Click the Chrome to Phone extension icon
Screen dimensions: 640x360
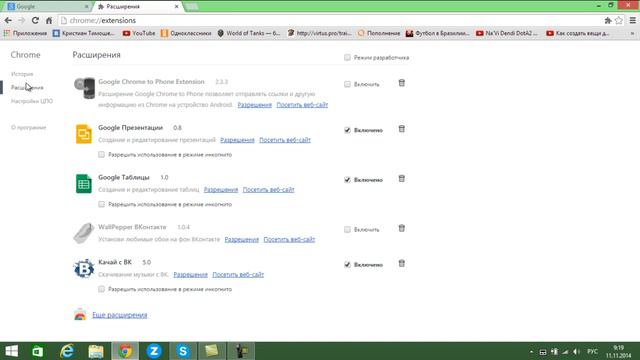coord(84,88)
